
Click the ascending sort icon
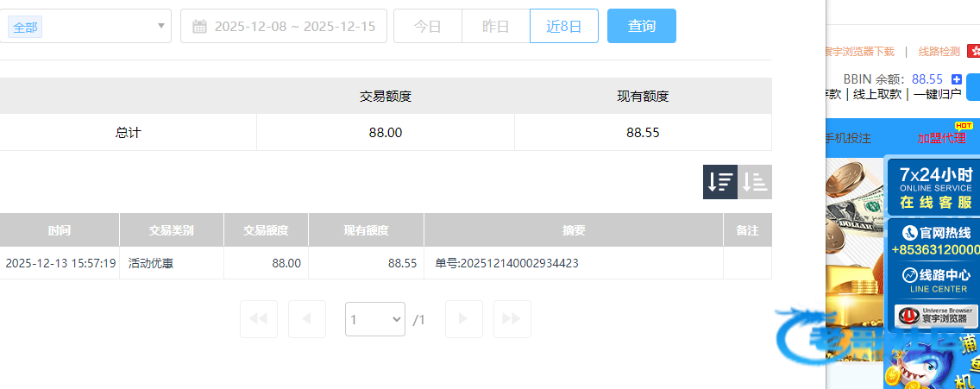coord(755,182)
